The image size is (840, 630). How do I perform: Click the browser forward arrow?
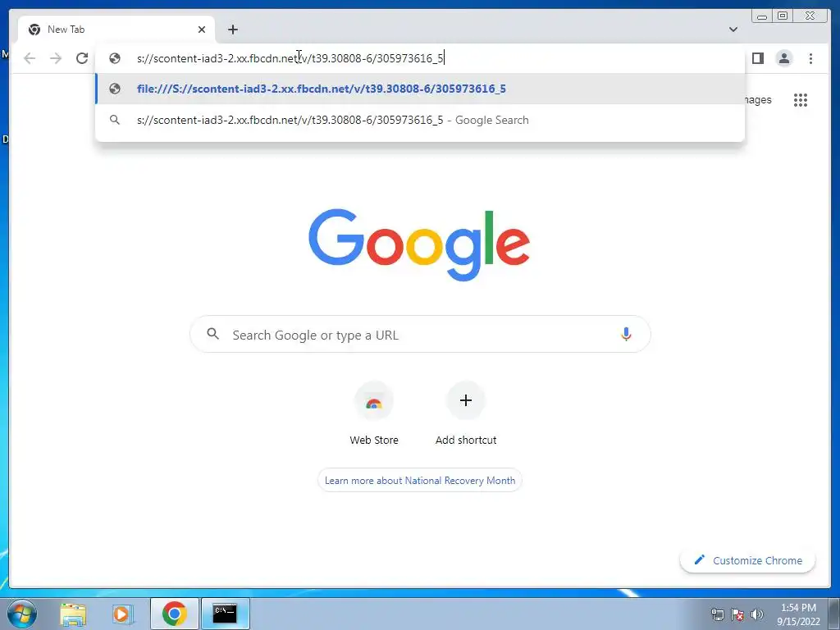point(56,58)
